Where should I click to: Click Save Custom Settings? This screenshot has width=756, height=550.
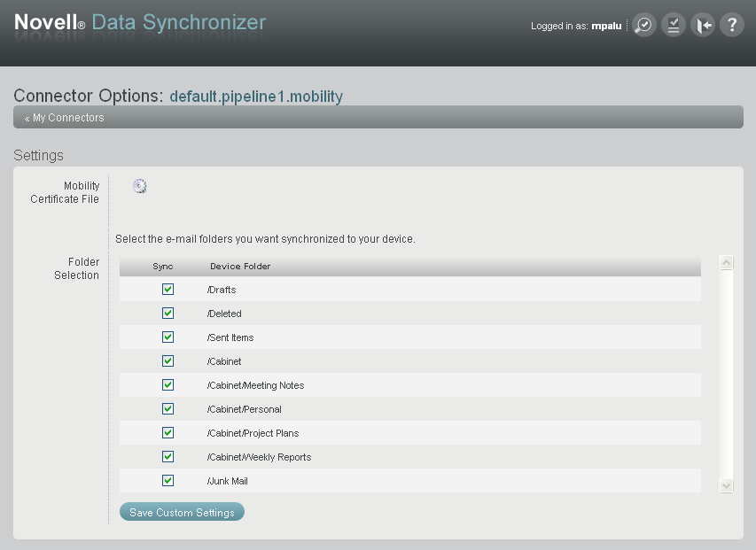pyautogui.click(x=181, y=512)
